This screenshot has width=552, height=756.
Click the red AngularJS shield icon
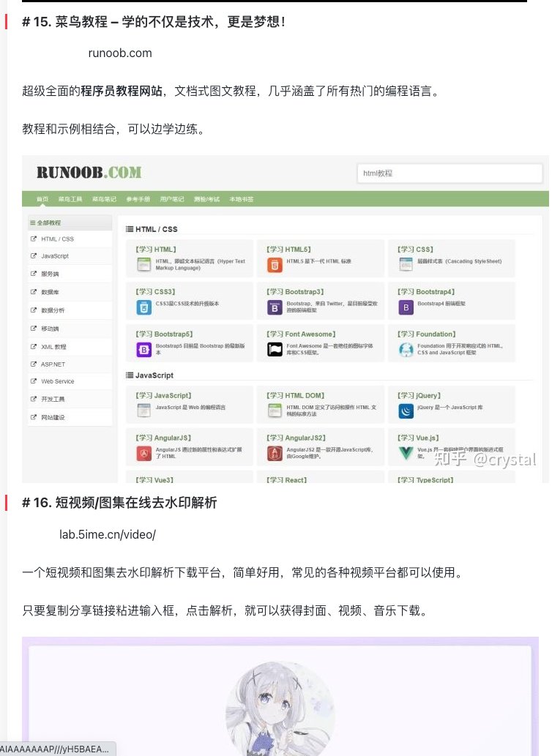pyautogui.click(x=143, y=453)
